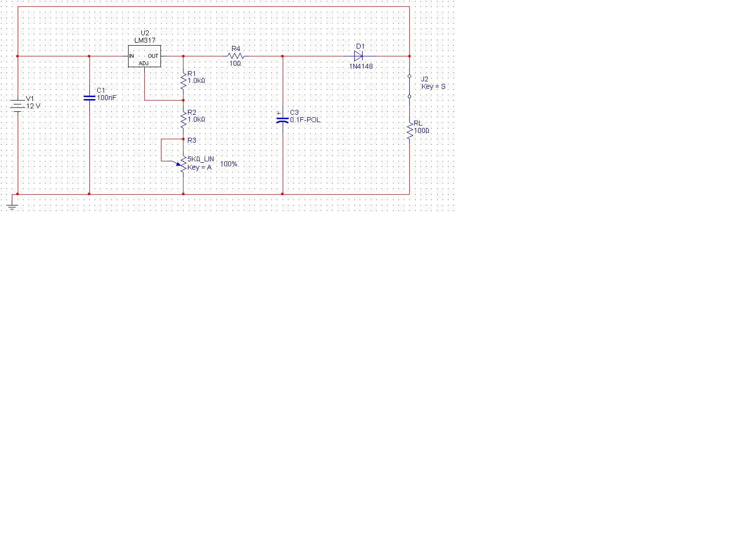Select the RL load resistor symbol
736x560 pixels.
(x=409, y=130)
